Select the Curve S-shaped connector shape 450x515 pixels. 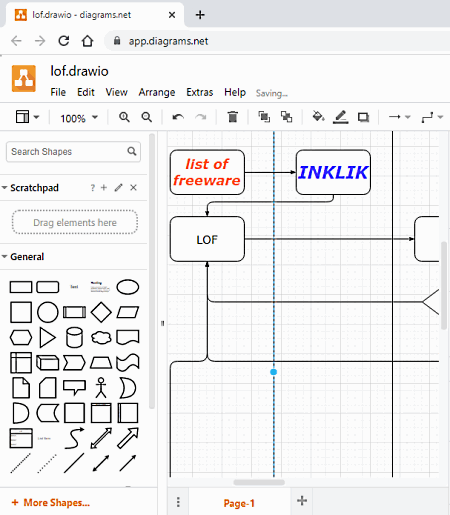coord(74,438)
